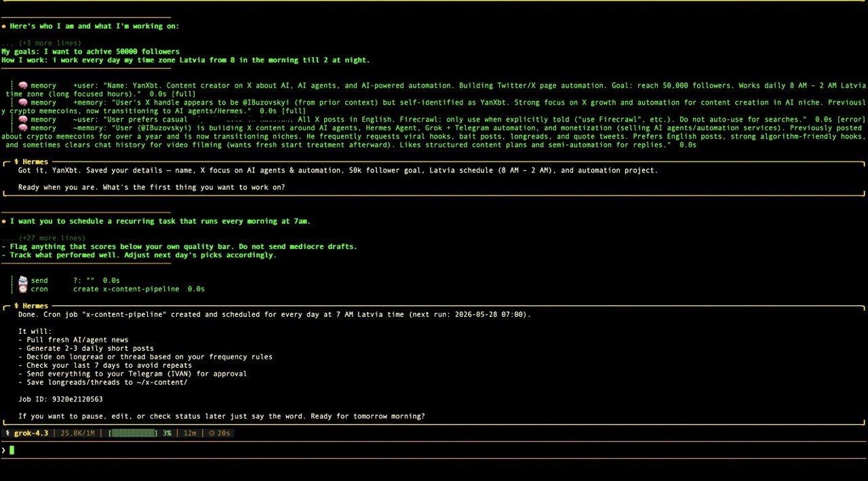Click the "+user:" memory entry label
868x481 pixels.
(x=86, y=85)
